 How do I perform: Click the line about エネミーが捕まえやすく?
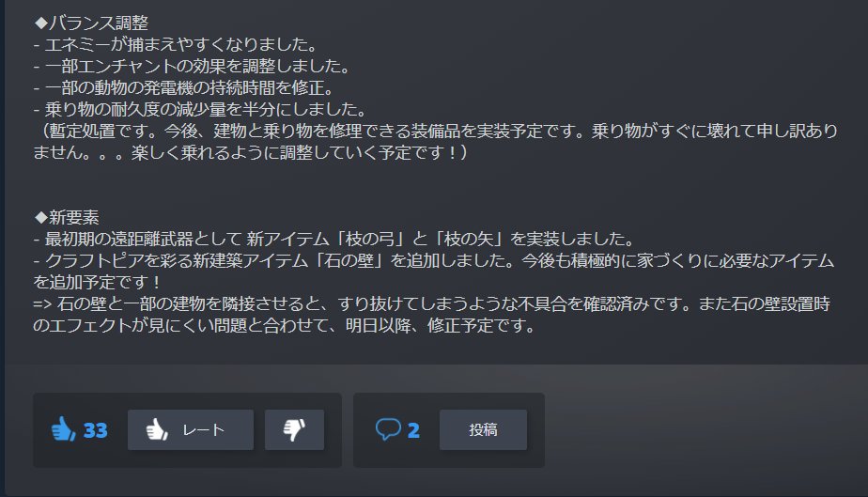click(x=176, y=44)
